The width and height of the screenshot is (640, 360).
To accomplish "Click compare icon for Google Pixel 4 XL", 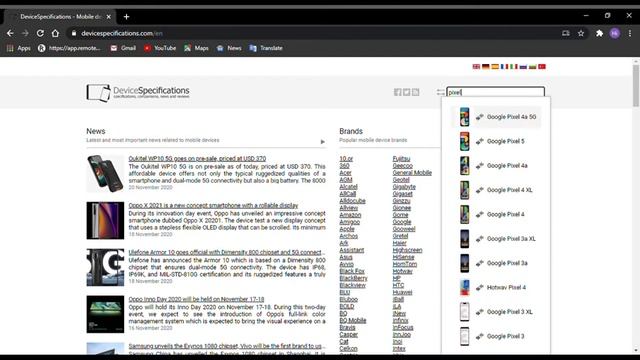I will click(480, 190).
